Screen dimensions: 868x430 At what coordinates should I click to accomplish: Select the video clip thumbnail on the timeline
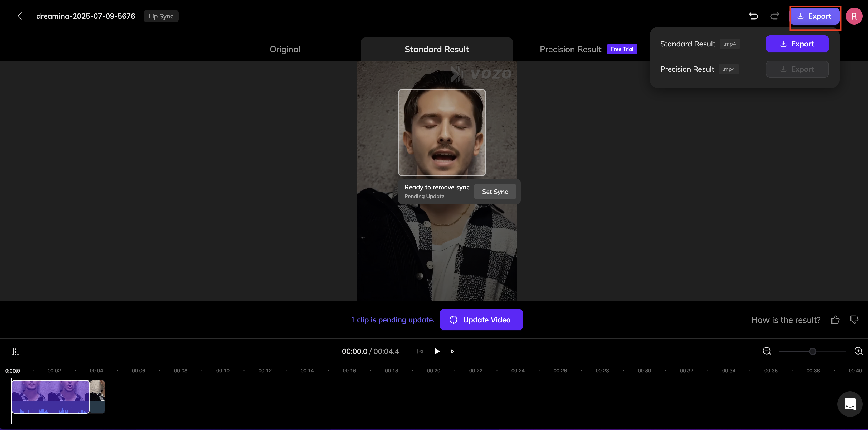point(51,396)
